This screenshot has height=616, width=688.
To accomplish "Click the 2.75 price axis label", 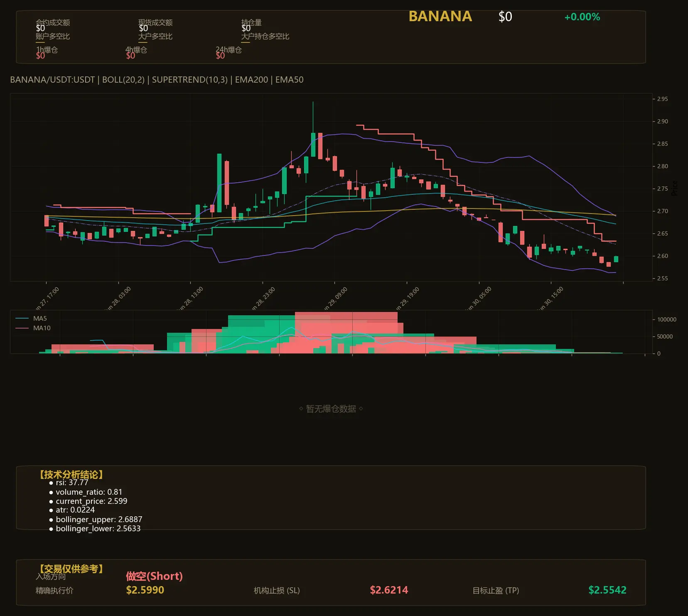I will (x=663, y=189).
